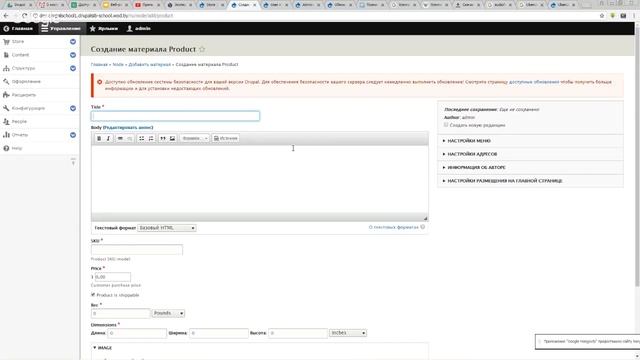Click the Ширина width input field
This screenshot has height=360, width=640.
pos(218,333)
